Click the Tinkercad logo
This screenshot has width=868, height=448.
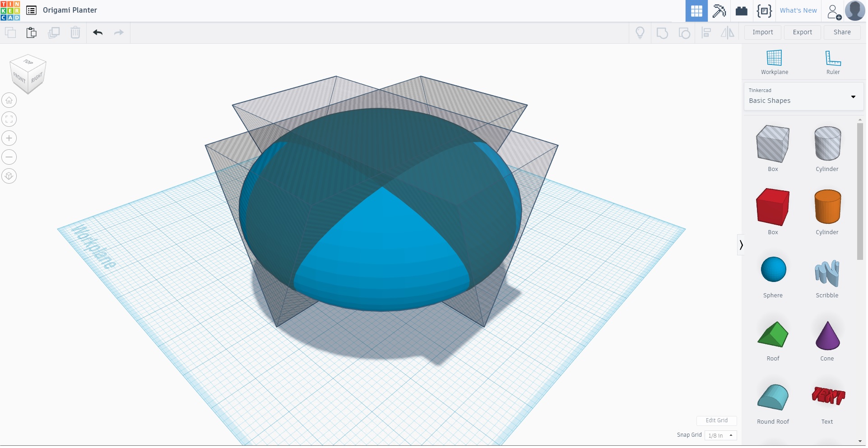click(x=10, y=10)
